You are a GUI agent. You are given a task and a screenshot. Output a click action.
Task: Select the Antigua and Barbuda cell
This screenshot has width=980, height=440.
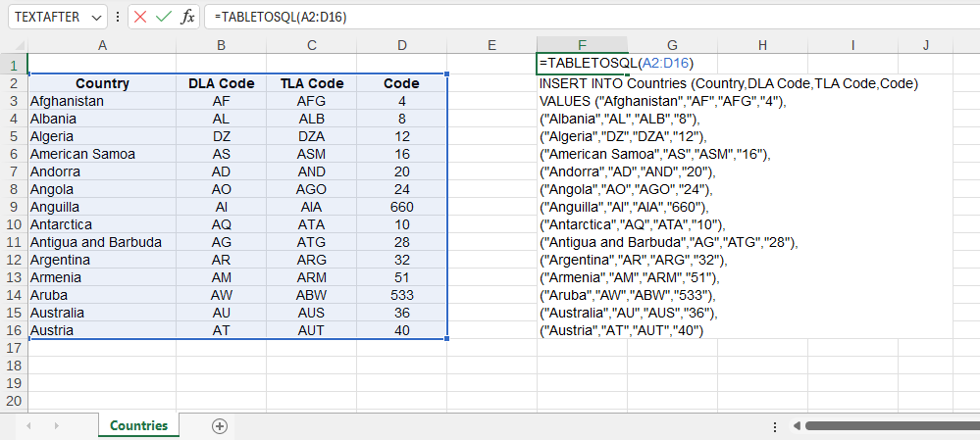(x=102, y=242)
